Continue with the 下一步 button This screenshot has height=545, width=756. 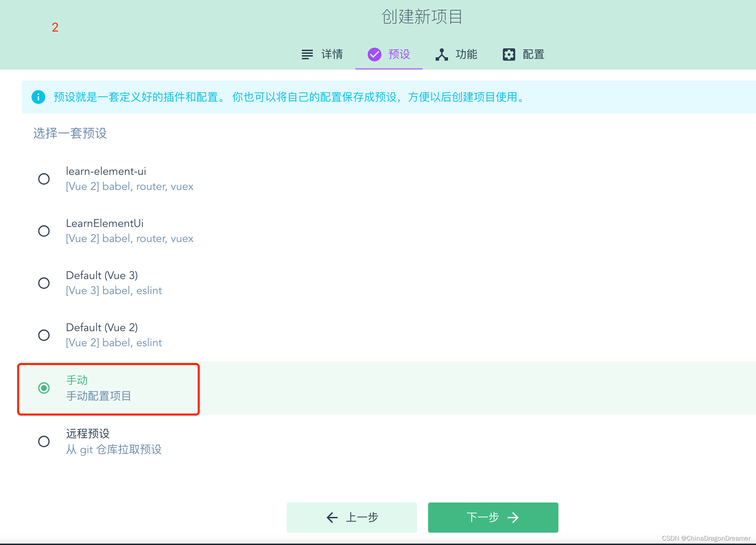pyautogui.click(x=493, y=517)
